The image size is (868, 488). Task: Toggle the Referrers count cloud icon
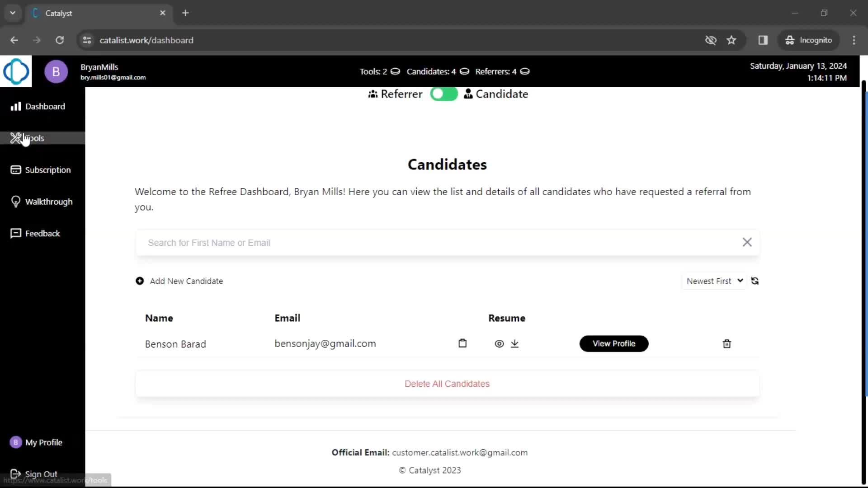[524, 71]
